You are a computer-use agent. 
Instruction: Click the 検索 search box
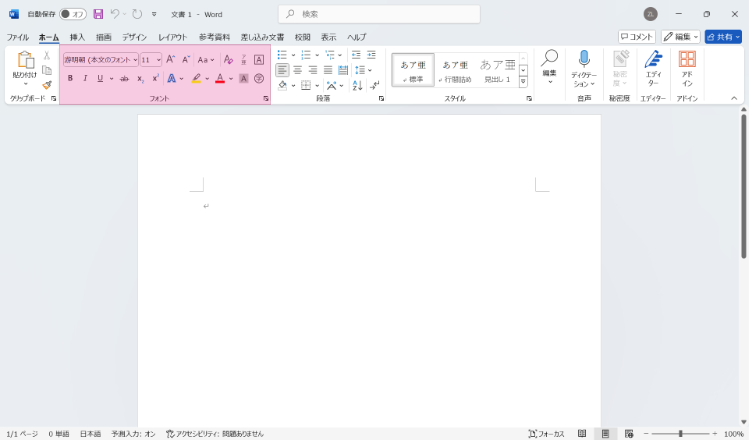tap(380, 14)
